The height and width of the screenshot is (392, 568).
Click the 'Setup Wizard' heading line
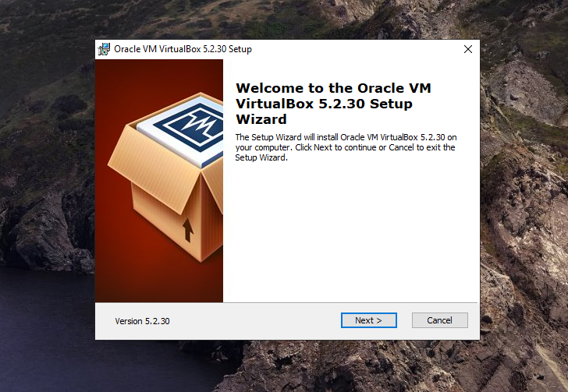tap(261, 120)
